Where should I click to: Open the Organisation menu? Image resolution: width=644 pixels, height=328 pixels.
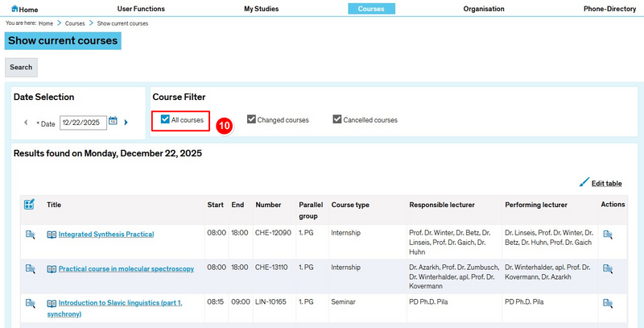484,9
